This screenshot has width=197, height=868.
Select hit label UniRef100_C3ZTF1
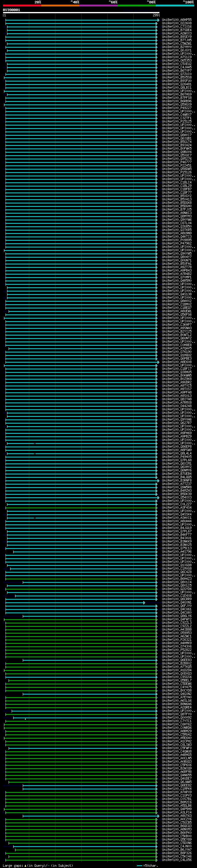coord(177,118)
